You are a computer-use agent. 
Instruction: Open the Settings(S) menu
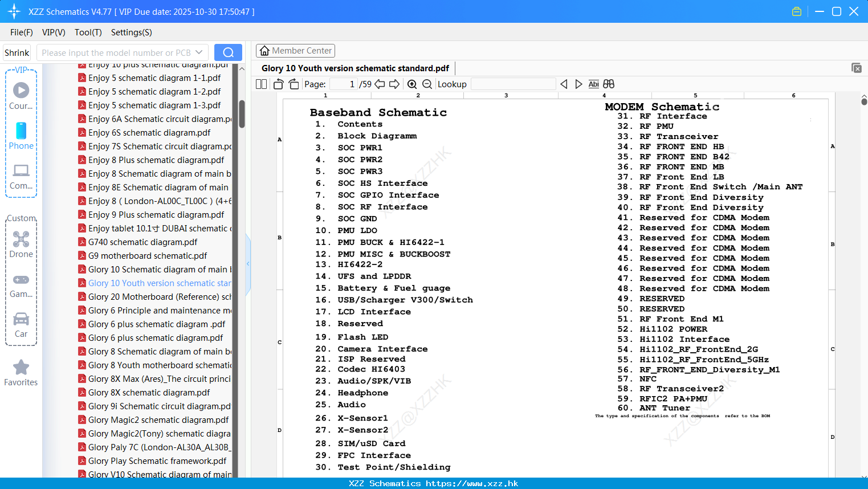132,32
